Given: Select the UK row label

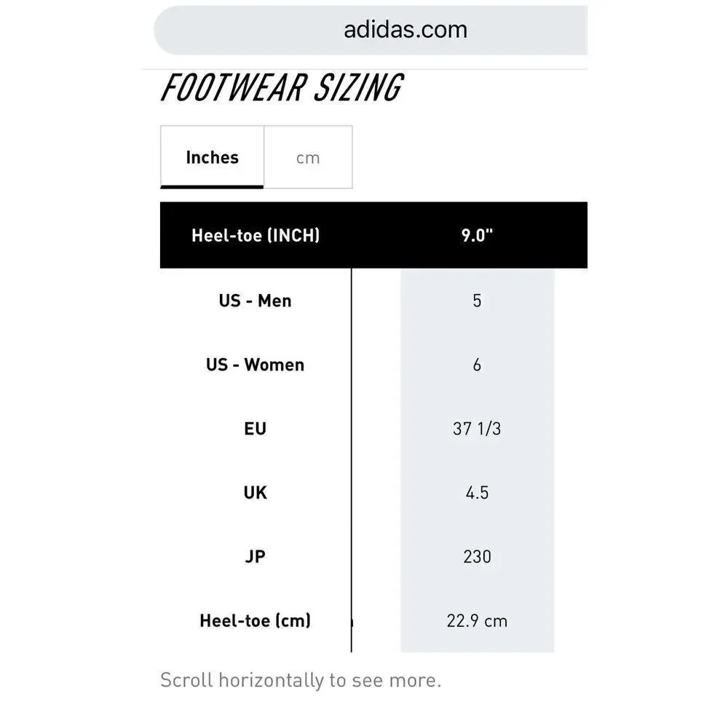Looking at the screenshot, I should (256, 493).
